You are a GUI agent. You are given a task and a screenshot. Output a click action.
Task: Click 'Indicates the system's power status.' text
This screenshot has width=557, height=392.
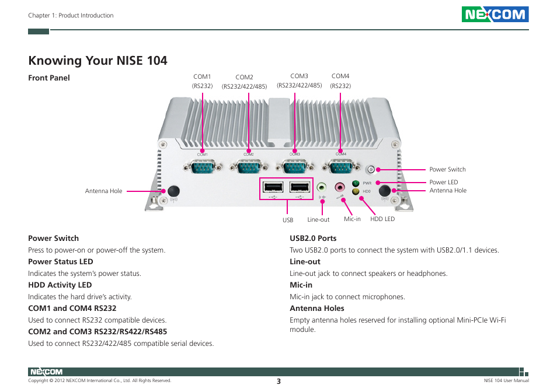point(85,274)
